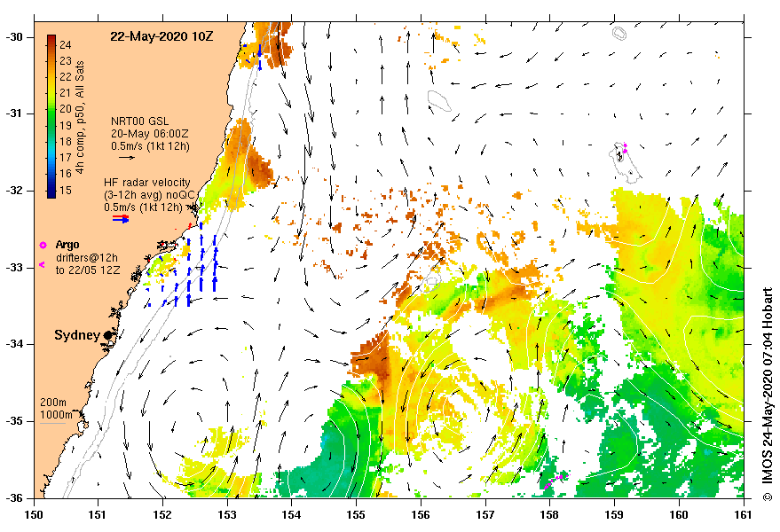Click longitude axis label 153

pyautogui.click(x=227, y=514)
